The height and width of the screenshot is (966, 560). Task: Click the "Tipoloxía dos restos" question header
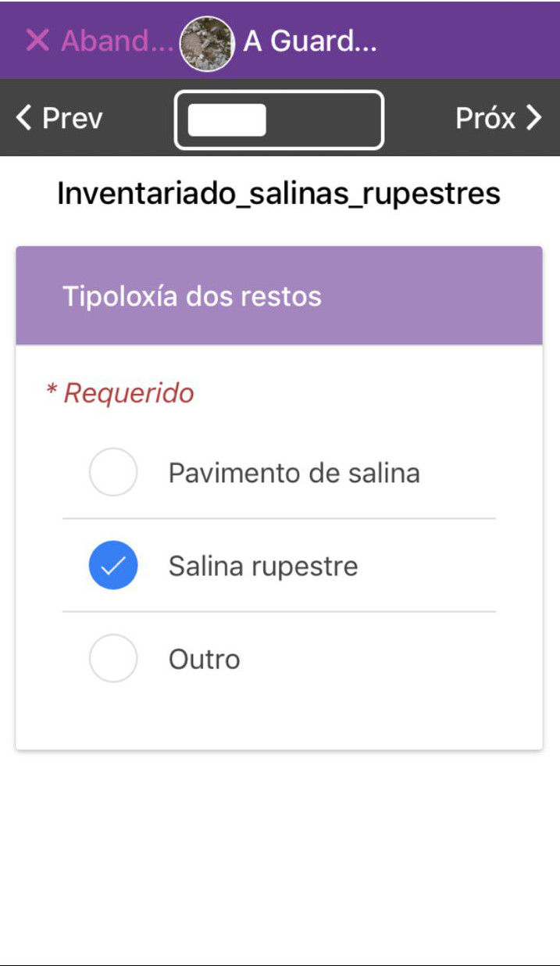191,296
